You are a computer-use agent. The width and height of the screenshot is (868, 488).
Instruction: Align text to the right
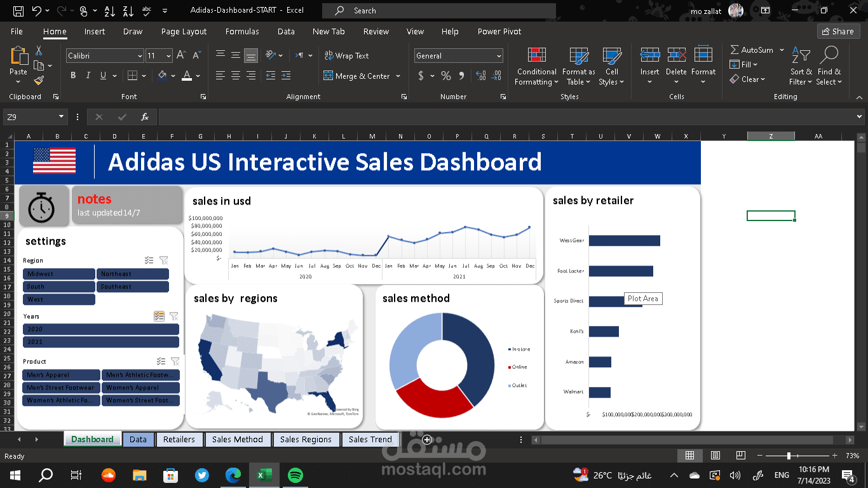tap(251, 76)
